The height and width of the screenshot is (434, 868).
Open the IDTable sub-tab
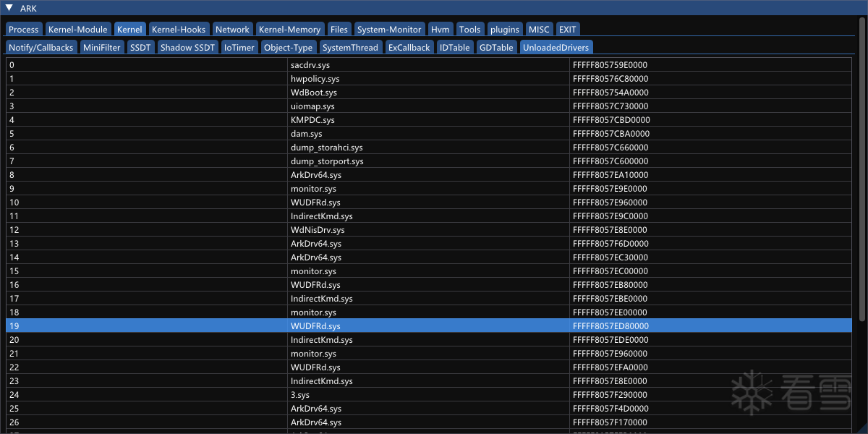454,47
